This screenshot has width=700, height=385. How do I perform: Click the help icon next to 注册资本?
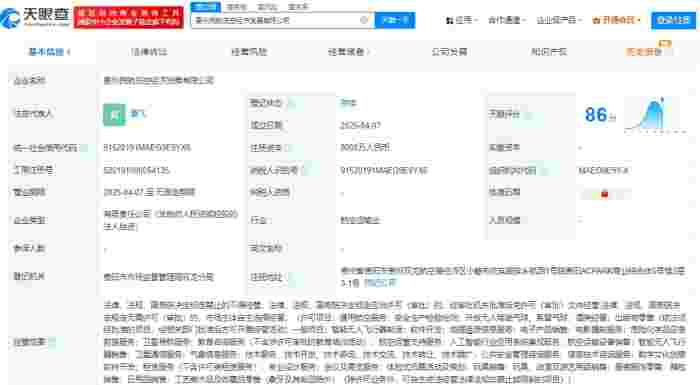(x=288, y=148)
